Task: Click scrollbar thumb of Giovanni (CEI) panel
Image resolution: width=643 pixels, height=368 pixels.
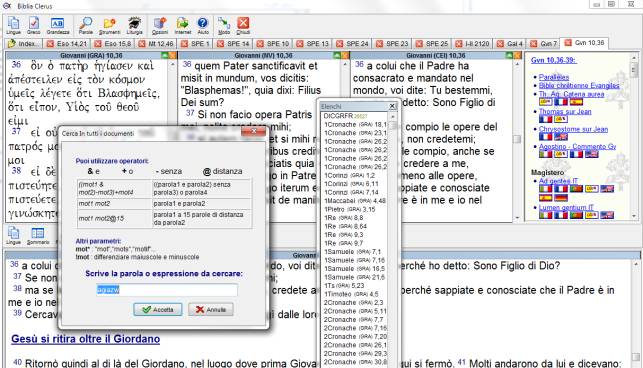Action: click(517, 139)
